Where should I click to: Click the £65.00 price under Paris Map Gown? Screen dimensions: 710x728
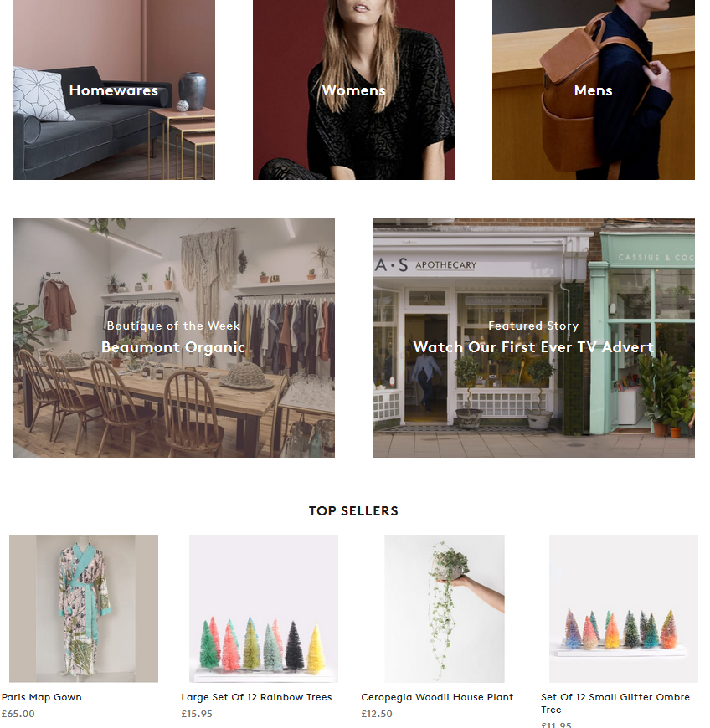(18, 714)
